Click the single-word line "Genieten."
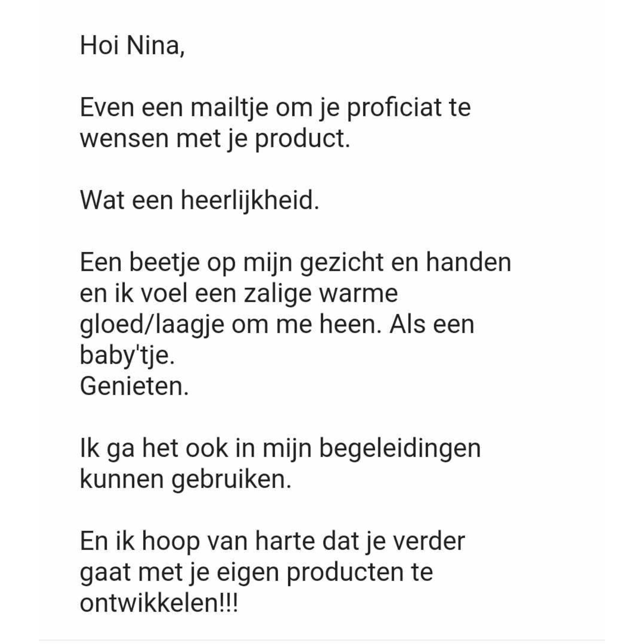The image size is (644, 644). (x=134, y=386)
